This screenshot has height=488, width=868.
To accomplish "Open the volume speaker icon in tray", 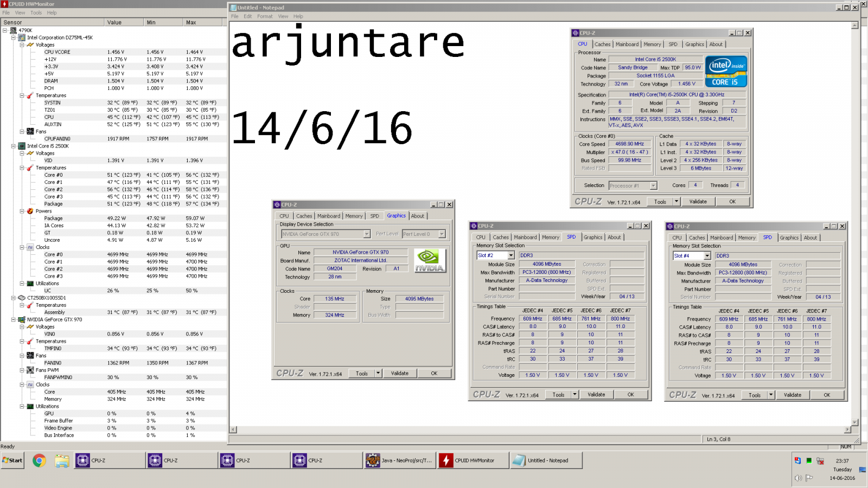I will pyautogui.click(x=798, y=478).
